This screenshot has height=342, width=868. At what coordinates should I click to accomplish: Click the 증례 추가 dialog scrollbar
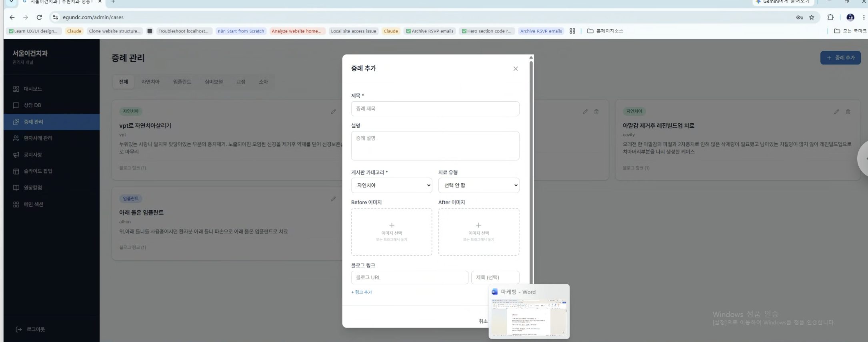point(531,172)
